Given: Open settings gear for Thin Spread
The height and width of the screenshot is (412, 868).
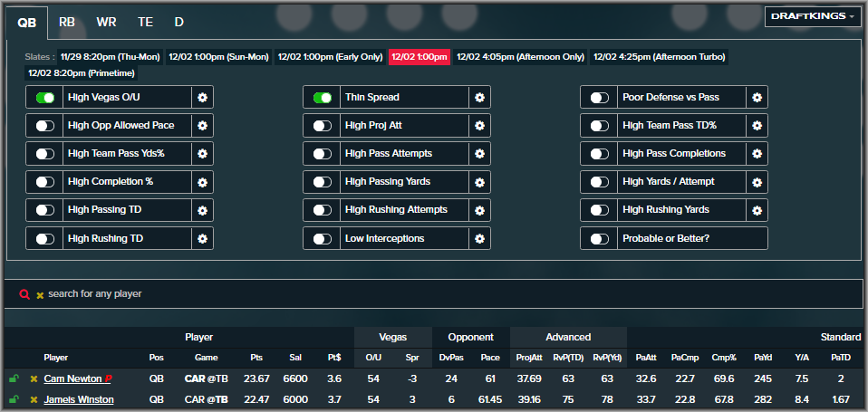Looking at the screenshot, I should (x=480, y=97).
